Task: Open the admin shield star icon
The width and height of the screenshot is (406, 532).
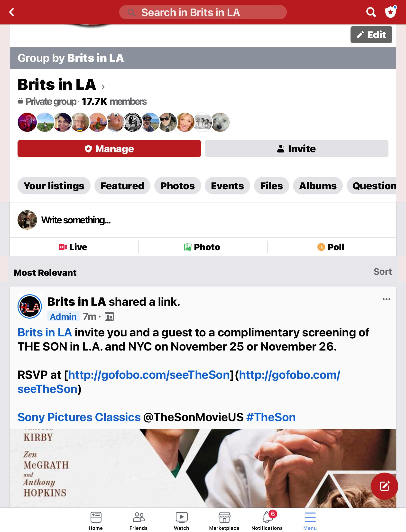Action: coord(391,12)
